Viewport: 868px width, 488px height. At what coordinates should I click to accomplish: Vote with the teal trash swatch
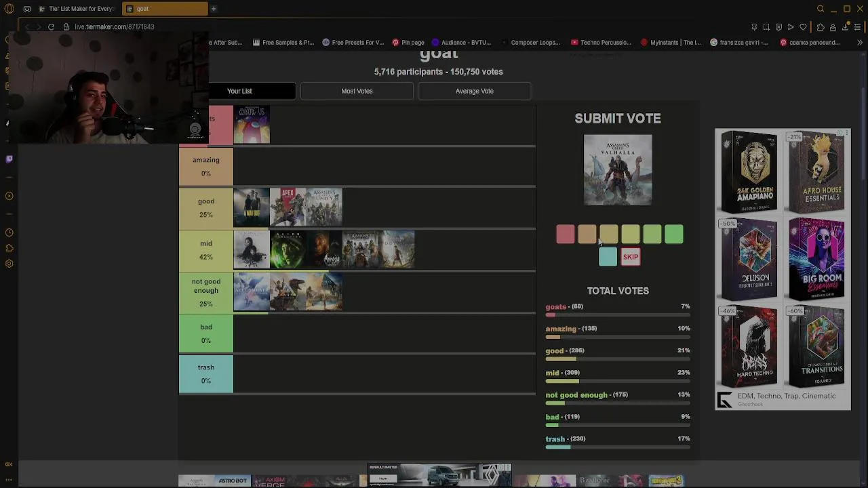(x=608, y=257)
